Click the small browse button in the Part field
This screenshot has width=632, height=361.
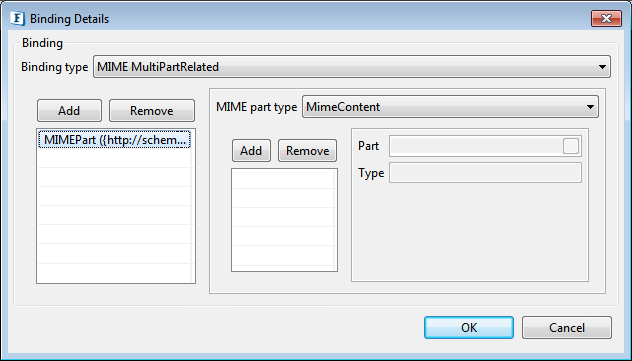571,146
